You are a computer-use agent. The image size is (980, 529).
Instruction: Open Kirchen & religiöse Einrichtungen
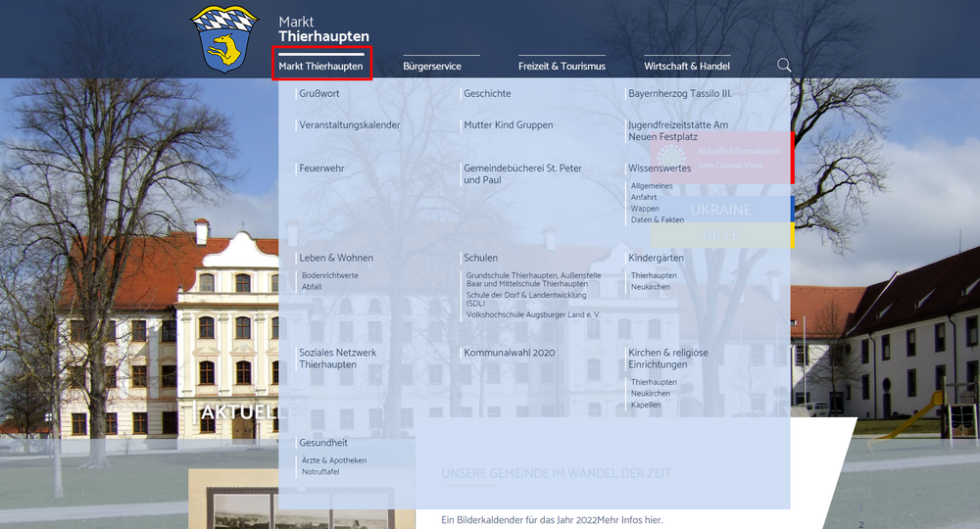668,358
